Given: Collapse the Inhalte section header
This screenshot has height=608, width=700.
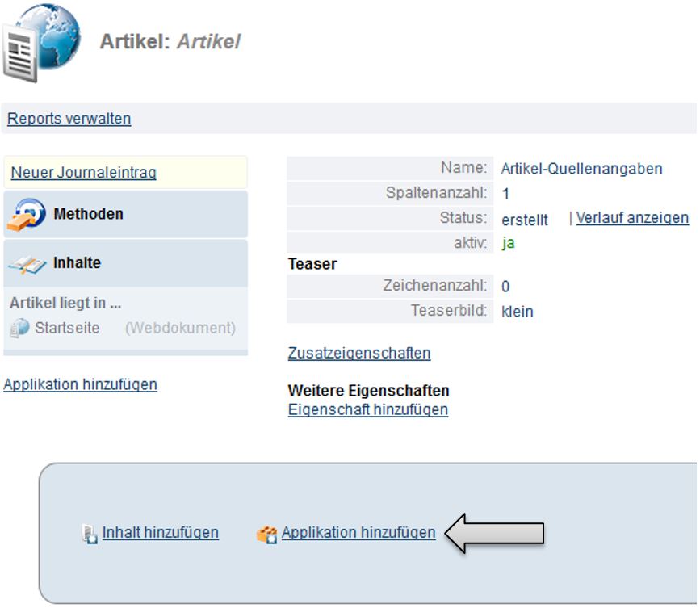Looking at the screenshot, I should 77,263.
